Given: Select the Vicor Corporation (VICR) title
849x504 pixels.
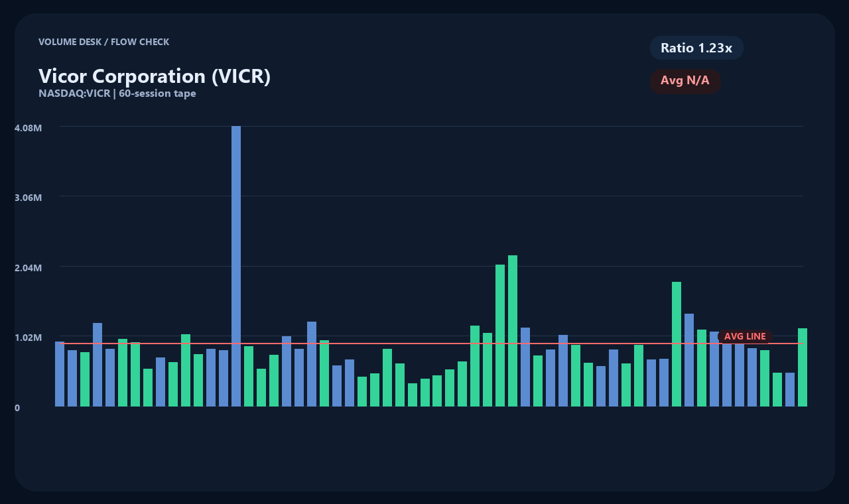Looking at the screenshot, I should (155, 76).
